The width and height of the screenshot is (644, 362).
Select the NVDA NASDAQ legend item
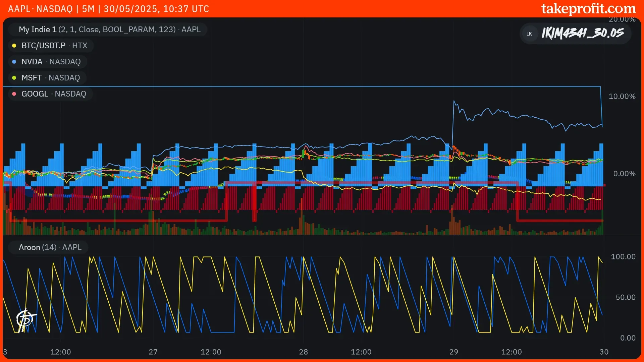(x=51, y=62)
